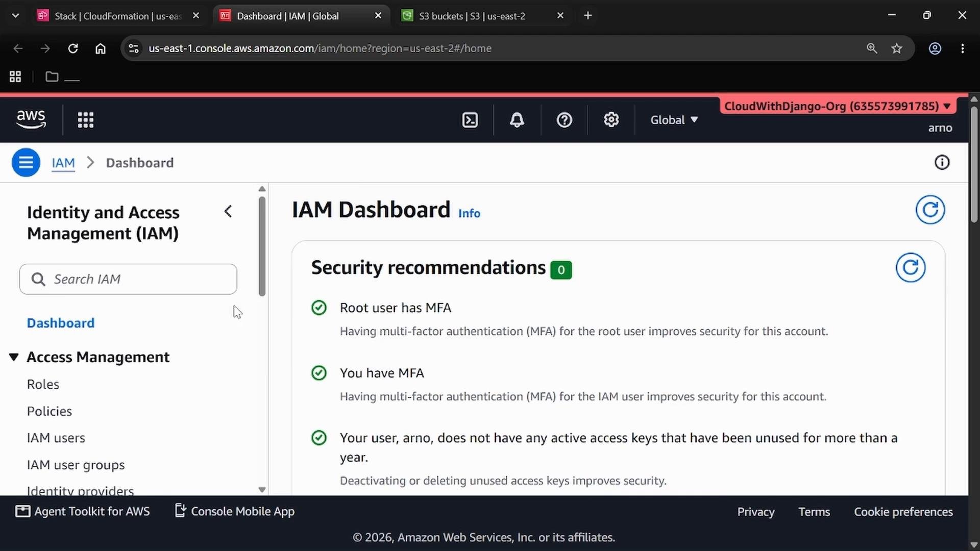Open Dashboard in the IAM sidebar
The width and height of the screenshot is (980, 551).
61,323
